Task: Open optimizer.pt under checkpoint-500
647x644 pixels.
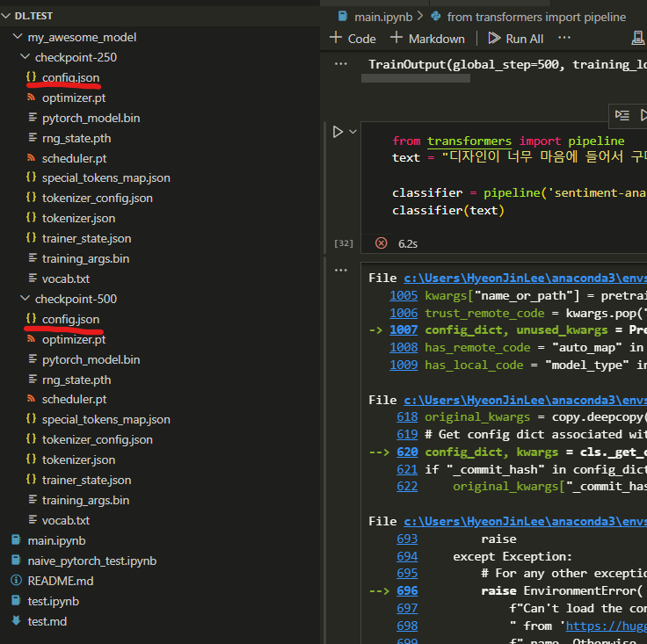Action: 74,339
